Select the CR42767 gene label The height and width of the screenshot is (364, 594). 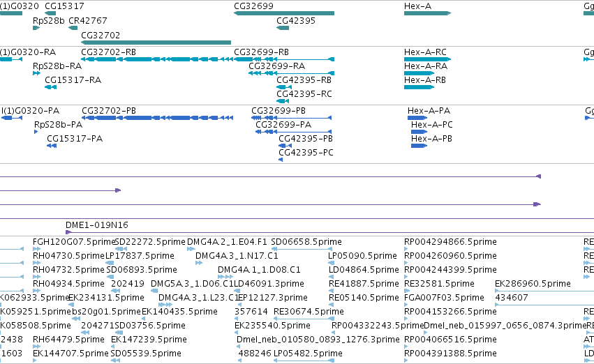coord(88,21)
